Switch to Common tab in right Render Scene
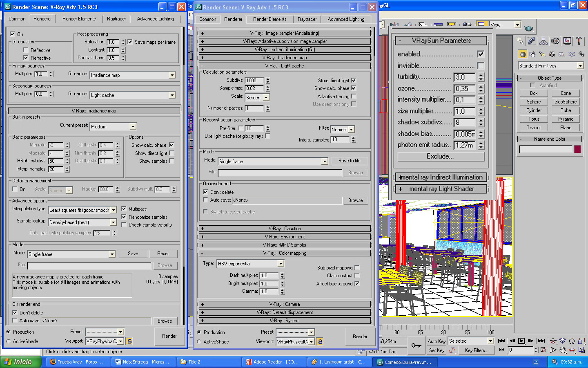This screenshot has width=588, height=368. pyautogui.click(x=208, y=19)
